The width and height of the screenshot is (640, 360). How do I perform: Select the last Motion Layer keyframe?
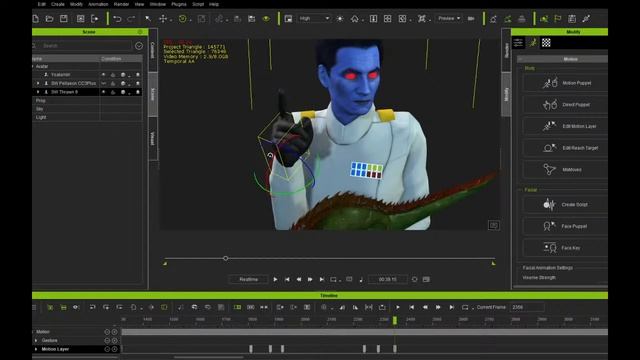pyautogui.click(x=395, y=349)
